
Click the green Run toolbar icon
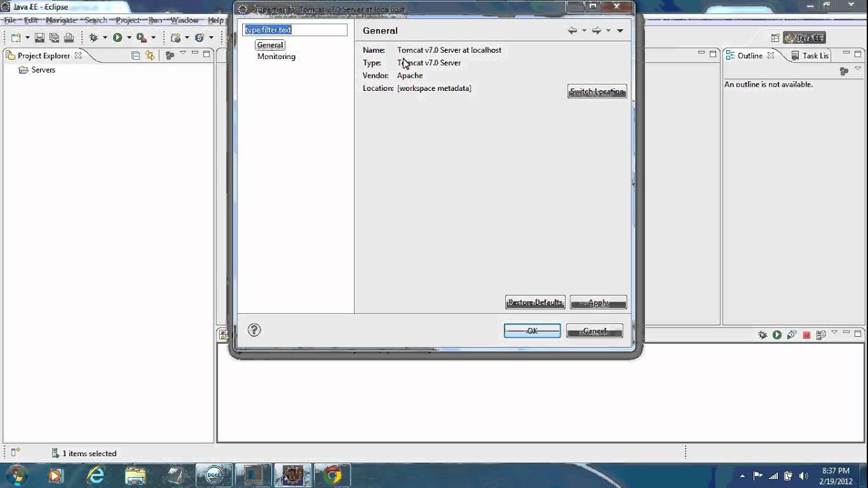tap(117, 38)
